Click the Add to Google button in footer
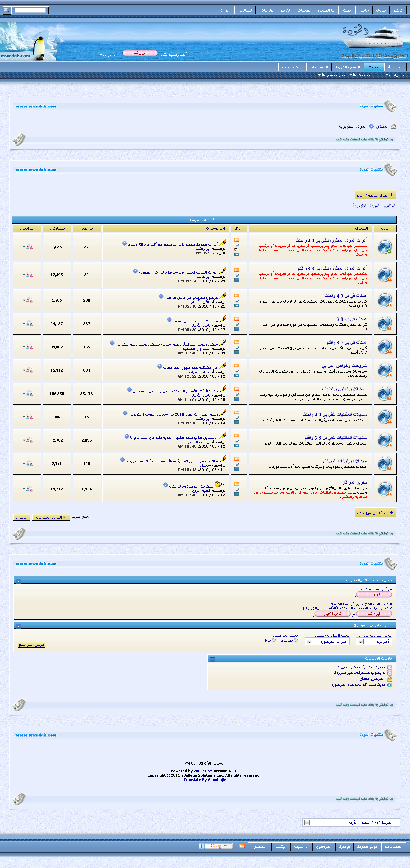 point(216,846)
